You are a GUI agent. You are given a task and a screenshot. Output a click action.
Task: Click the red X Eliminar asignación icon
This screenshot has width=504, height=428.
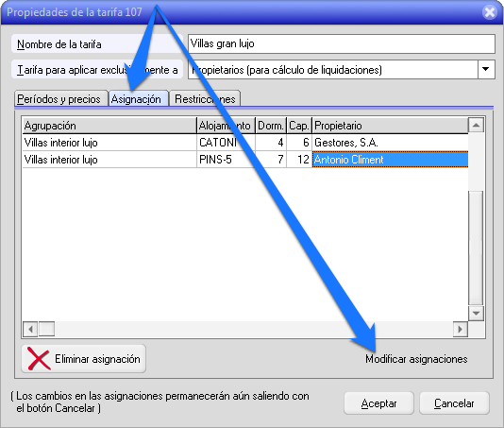click(39, 358)
